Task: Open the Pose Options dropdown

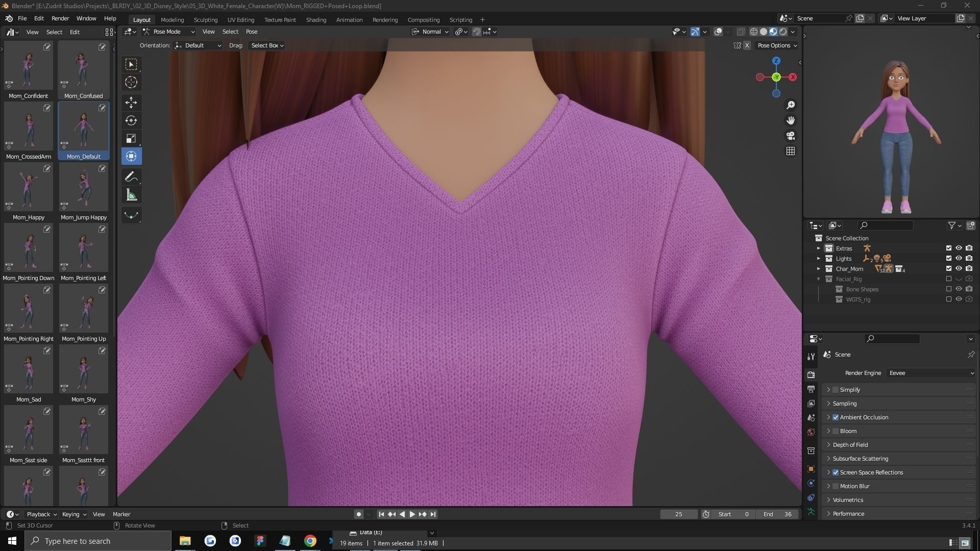Action: pyautogui.click(x=777, y=45)
